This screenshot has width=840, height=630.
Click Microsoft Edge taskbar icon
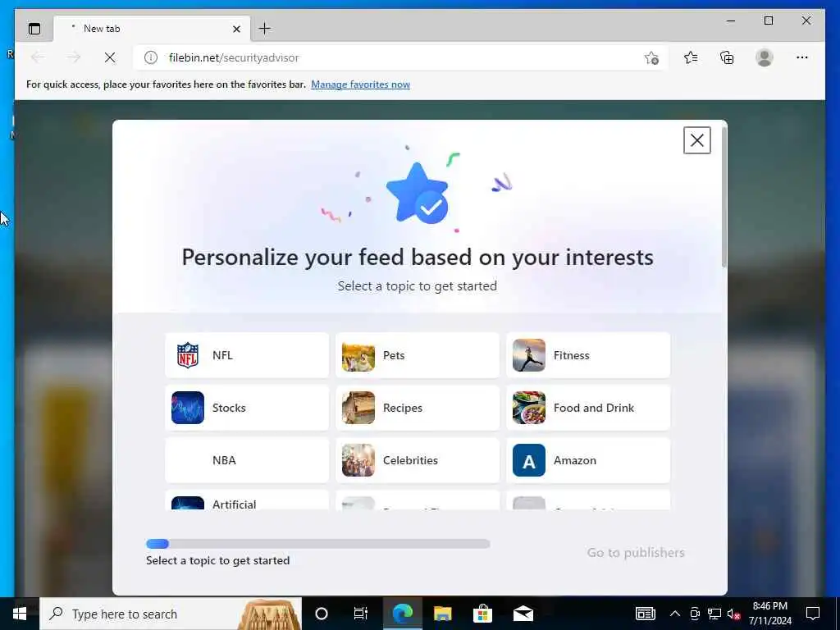(402, 614)
